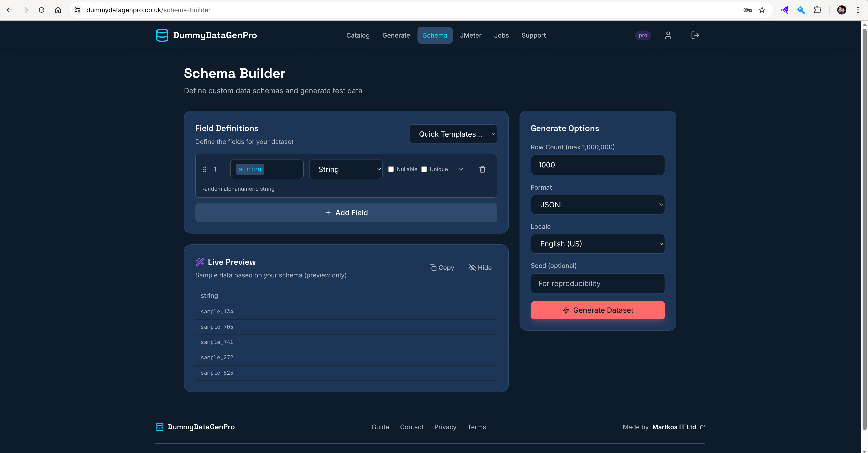Screen dimensions: 868x453
Task: Open the Quick Templates dropdown
Action: [x=453, y=134]
